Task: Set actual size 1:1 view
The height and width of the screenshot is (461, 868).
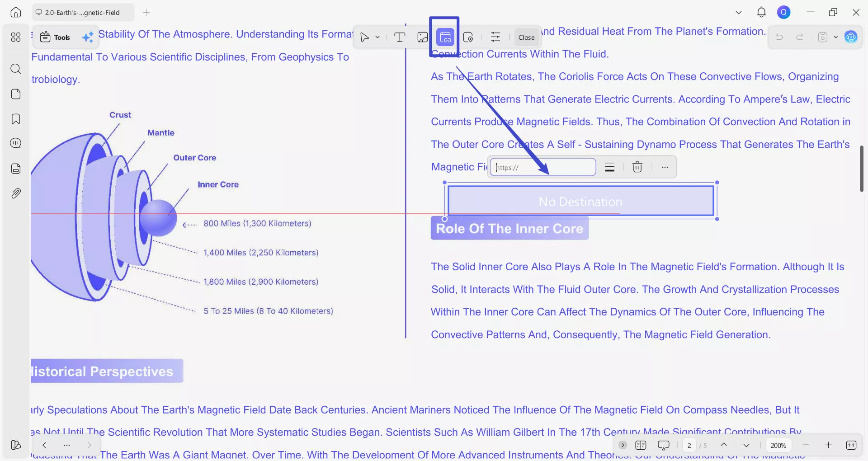Action: click(851, 445)
